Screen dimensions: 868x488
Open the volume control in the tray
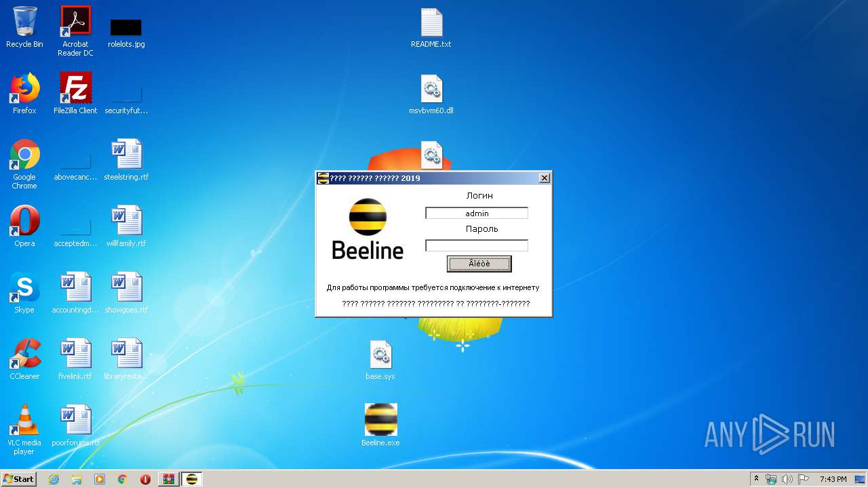point(787,479)
